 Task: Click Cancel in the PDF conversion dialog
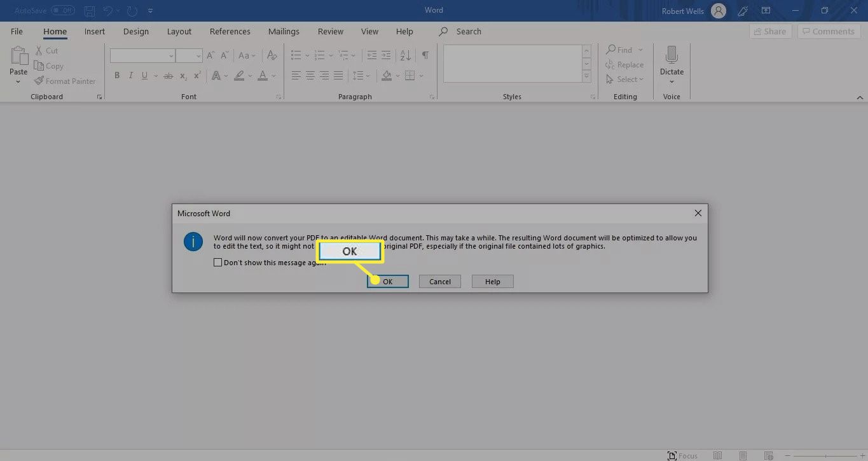pos(440,281)
